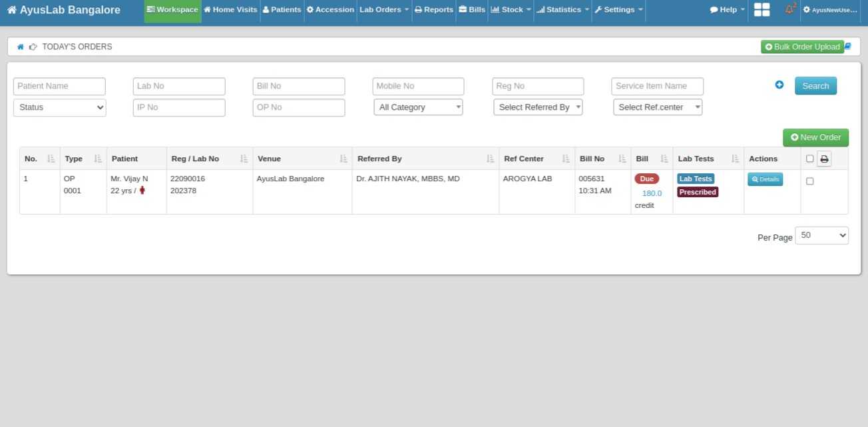
Task: Open the All Category dropdown
Action: pos(418,107)
